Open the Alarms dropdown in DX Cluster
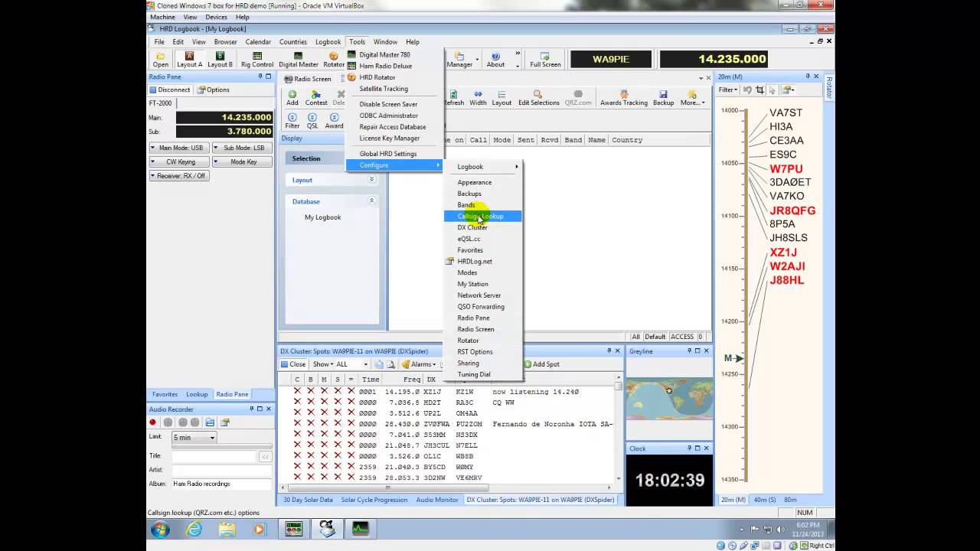Screen dimensions: 980x551 click(421, 364)
